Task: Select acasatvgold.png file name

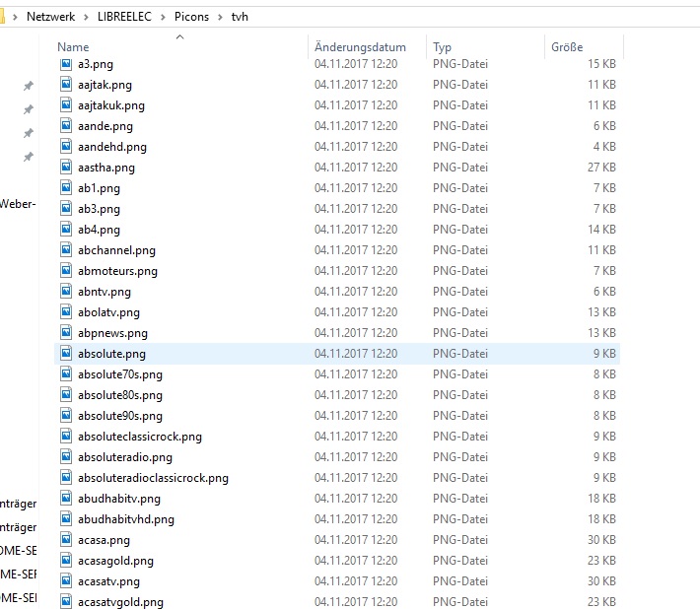Action: point(120,602)
